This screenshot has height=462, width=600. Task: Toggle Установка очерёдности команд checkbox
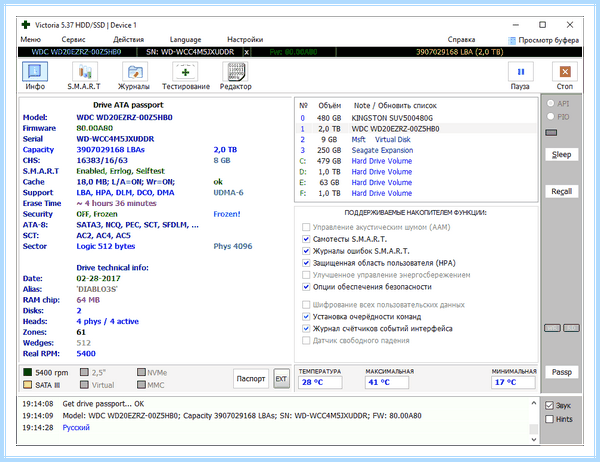(x=306, y=317)
